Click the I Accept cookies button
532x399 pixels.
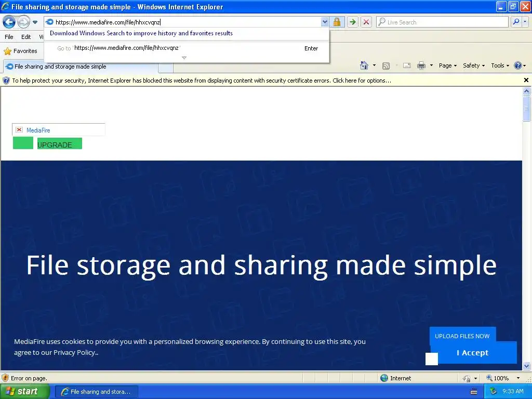pyautogui.click(x=473, y=353)
